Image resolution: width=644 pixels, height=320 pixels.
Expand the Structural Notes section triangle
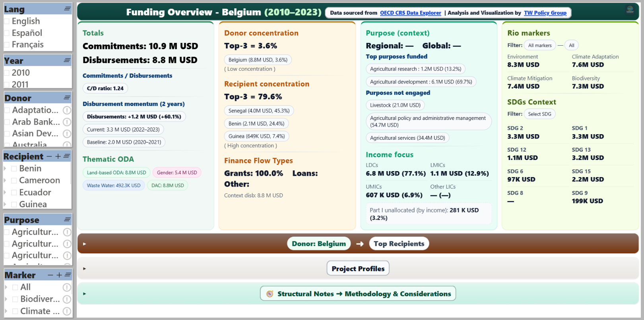[85, 294]
